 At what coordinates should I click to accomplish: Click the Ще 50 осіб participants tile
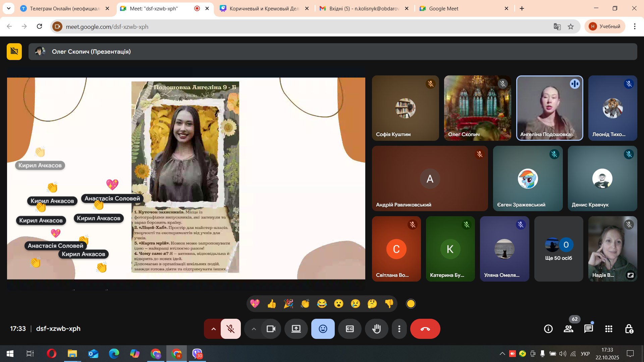click(558, 249)
